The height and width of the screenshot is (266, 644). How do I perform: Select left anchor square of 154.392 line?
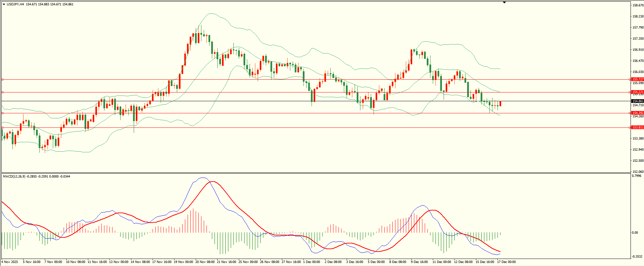(x=2, y=113)
